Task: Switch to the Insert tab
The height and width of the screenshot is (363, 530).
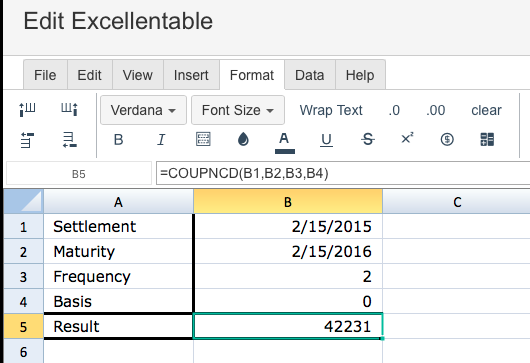Action: pyautogui.click(x=191, y=75)
